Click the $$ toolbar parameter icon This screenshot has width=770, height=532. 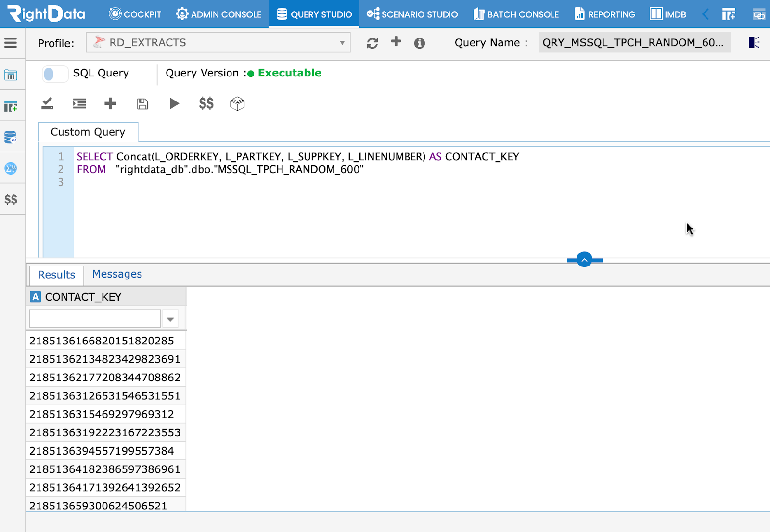(x=206, y=103)
